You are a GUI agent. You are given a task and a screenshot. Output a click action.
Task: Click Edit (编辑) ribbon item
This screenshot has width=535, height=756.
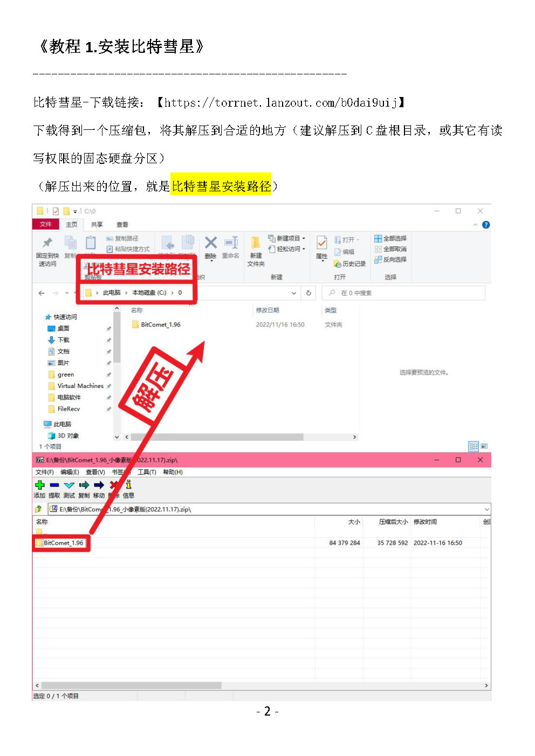[x=345, y=252]
